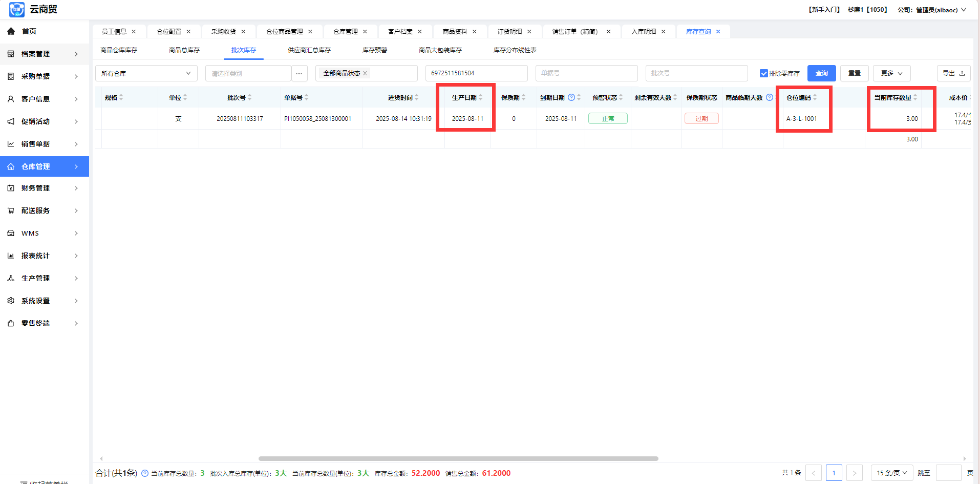Click the help icon beside 商品临期天数
Image resolution: width=980 pixels, height=484 pixels.
[769, 97]
